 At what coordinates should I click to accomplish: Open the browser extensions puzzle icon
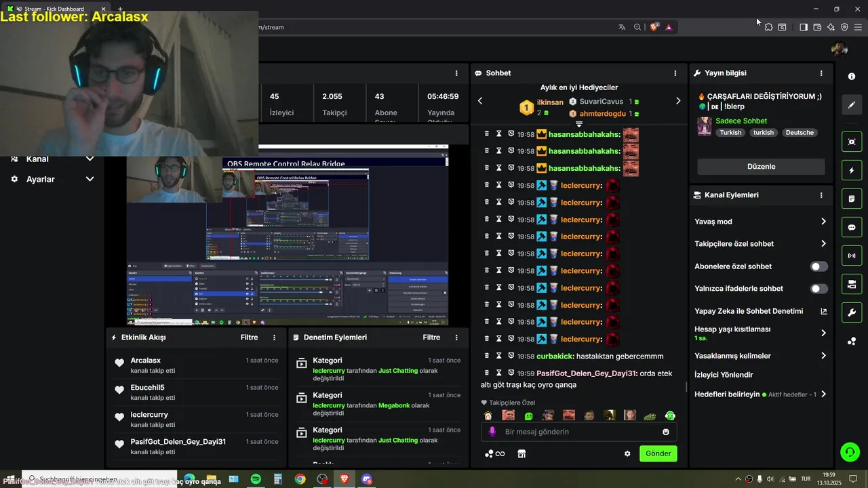click(x=768, y=27)
